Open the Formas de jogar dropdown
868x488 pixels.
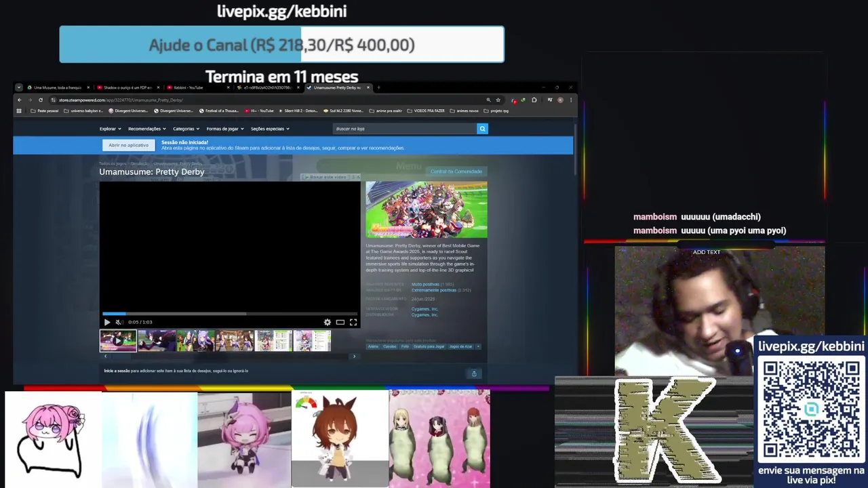pyautogui.click(x=225, y=129)
